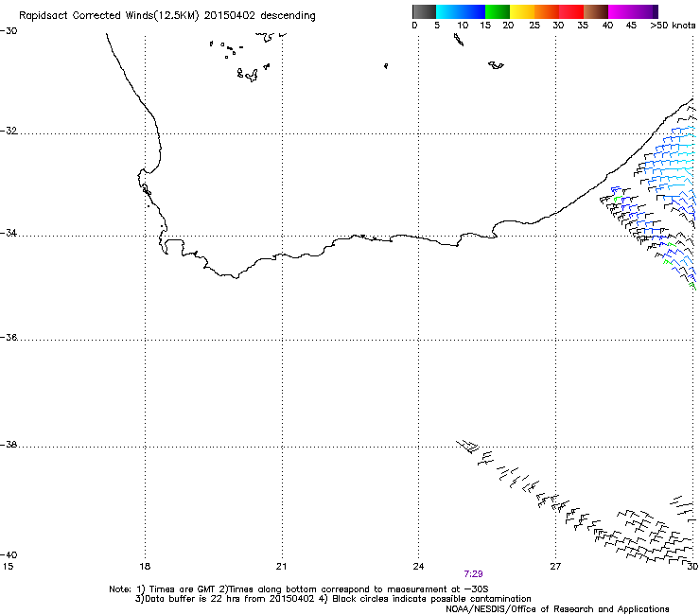This screenshot has height=615, width=700.
Task: Click the latitude label '-32'
Action: click(9, 131)
